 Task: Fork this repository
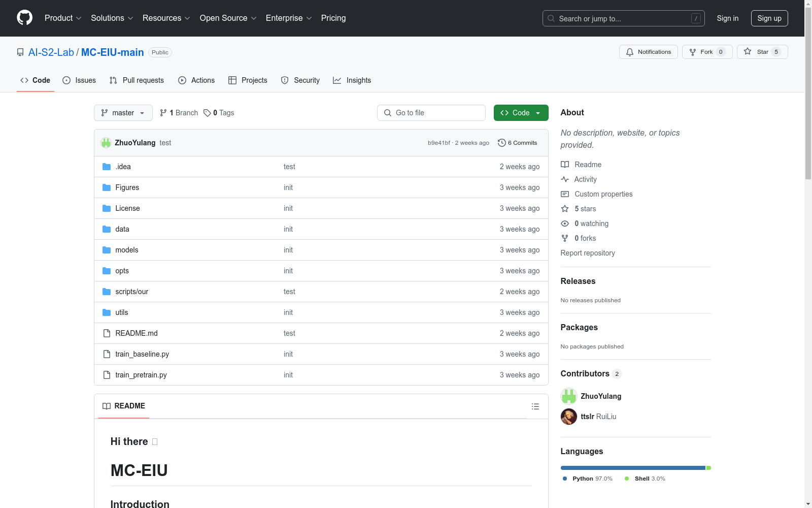[707, 52]
